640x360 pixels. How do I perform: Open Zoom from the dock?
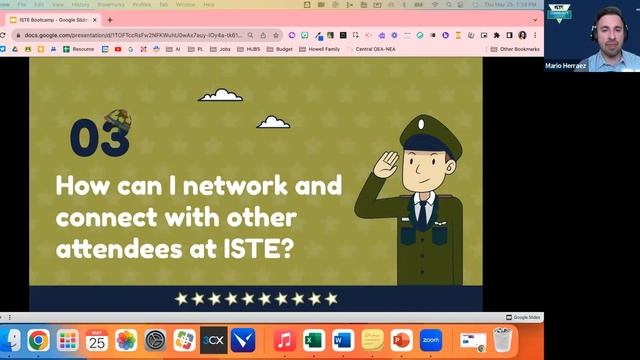point(431,340)
